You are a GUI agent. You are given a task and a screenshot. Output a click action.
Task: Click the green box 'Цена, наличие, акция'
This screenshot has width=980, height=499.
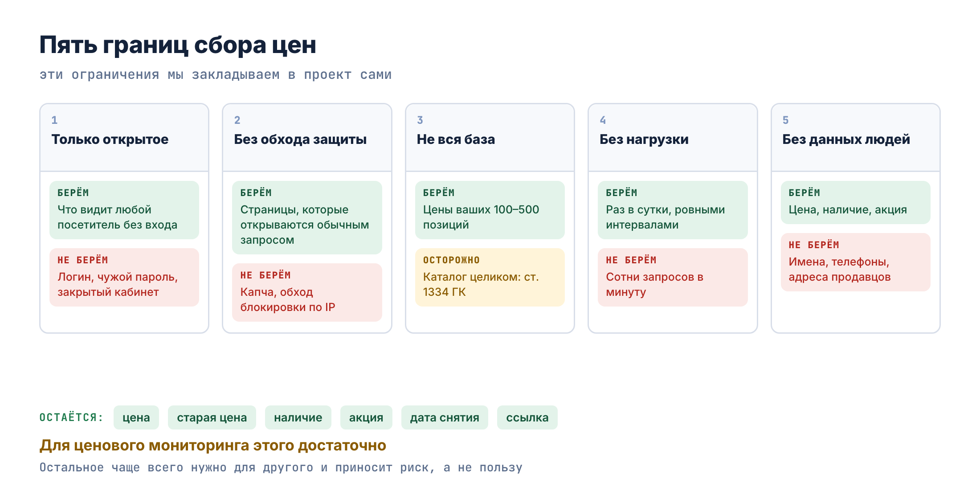[x=856, y=202]
